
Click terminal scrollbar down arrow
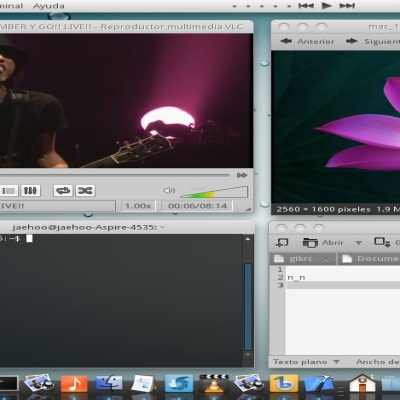248,354
